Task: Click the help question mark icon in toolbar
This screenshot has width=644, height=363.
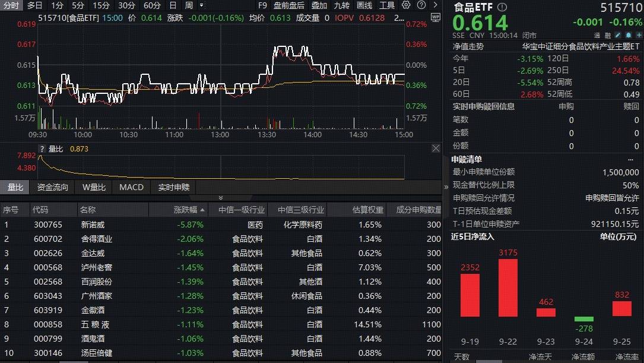Action: (x=421, y=5)
